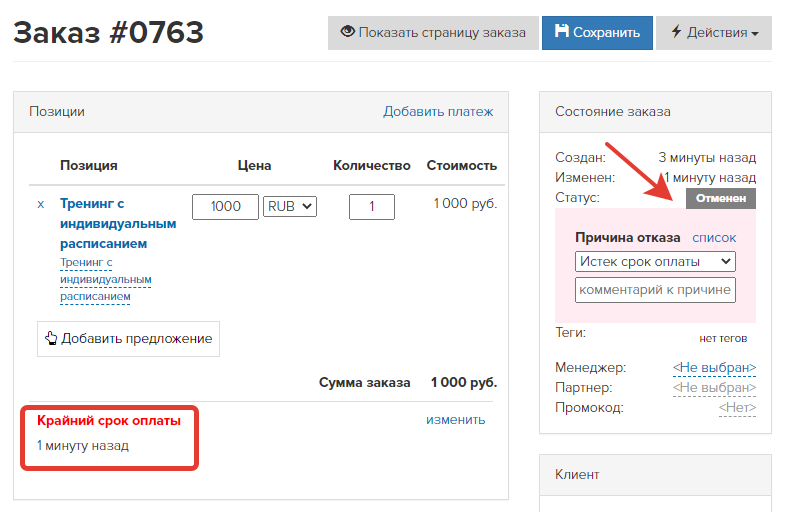Click the Добавить платеж link
This screenshot has height=512, width=788.
point(438,111)
